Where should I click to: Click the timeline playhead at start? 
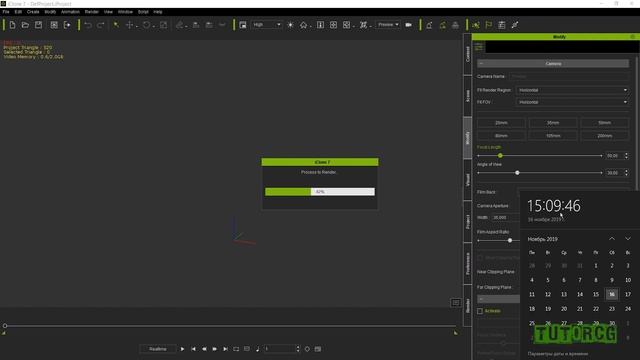5,326
